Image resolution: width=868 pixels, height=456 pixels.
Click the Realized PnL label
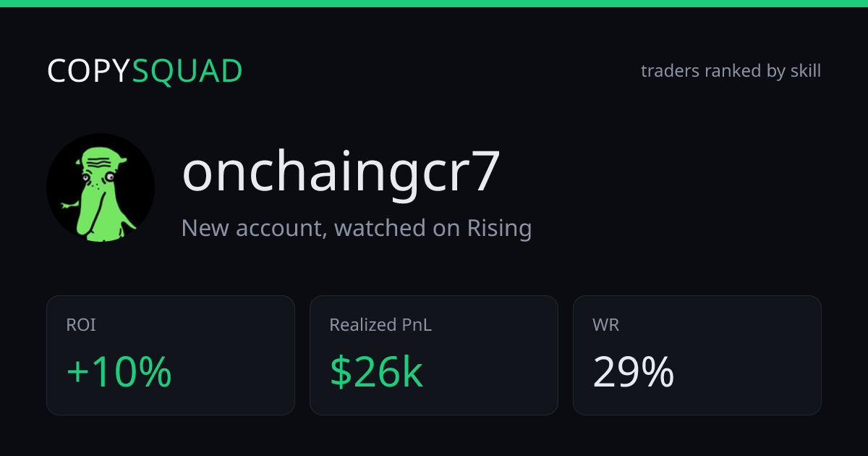coord(380,325)
